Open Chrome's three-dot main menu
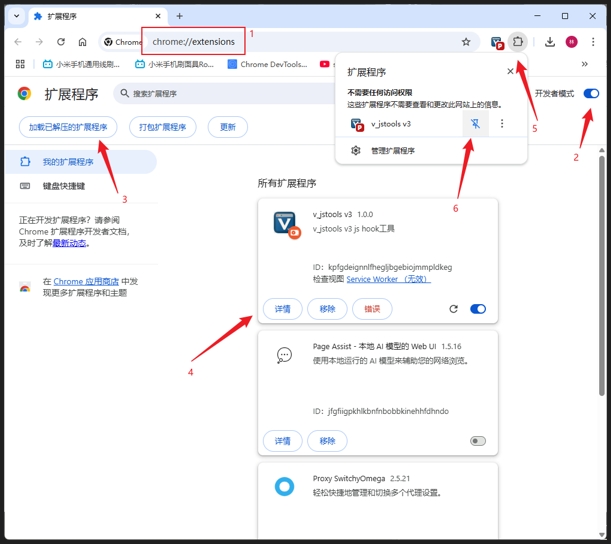 click(593, 42)
